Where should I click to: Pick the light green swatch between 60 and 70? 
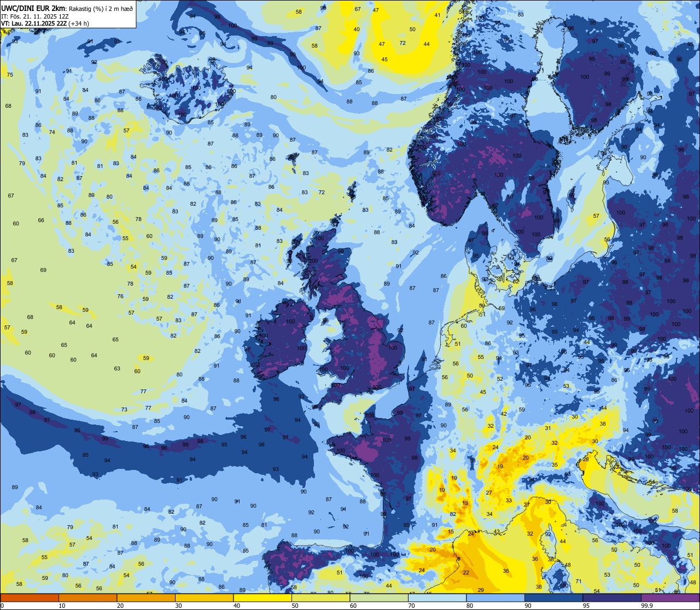tap(379, 598)
